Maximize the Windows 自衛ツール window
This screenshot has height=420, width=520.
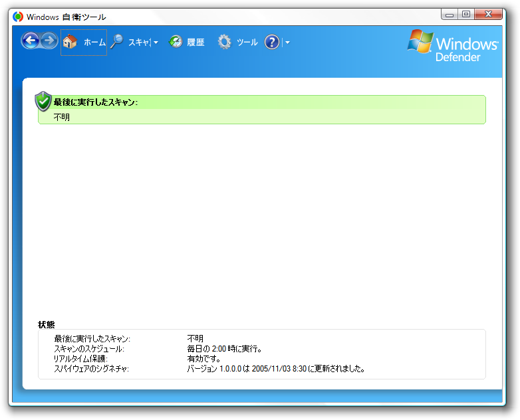[x=466, y=14]
